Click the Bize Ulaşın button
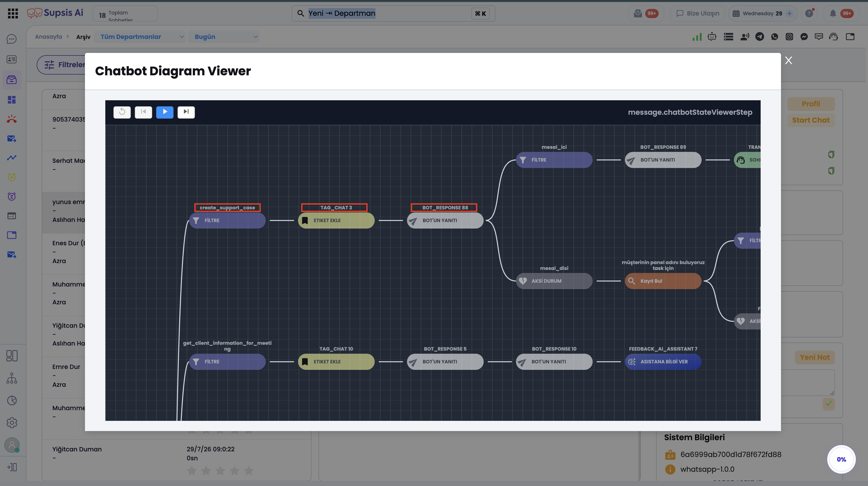The width and height of the screenshot is (868, 486). pos(698,13)
